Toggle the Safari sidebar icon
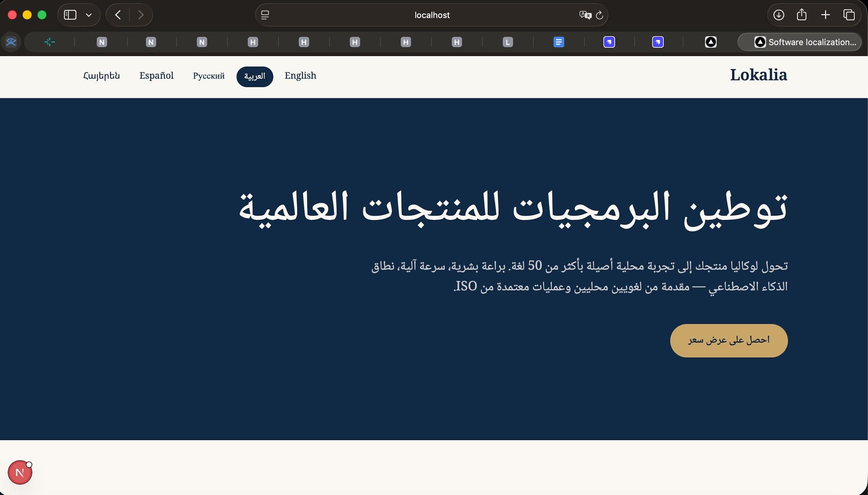The image size is (868, 495). pyautogui.click(x=70, y=15)
